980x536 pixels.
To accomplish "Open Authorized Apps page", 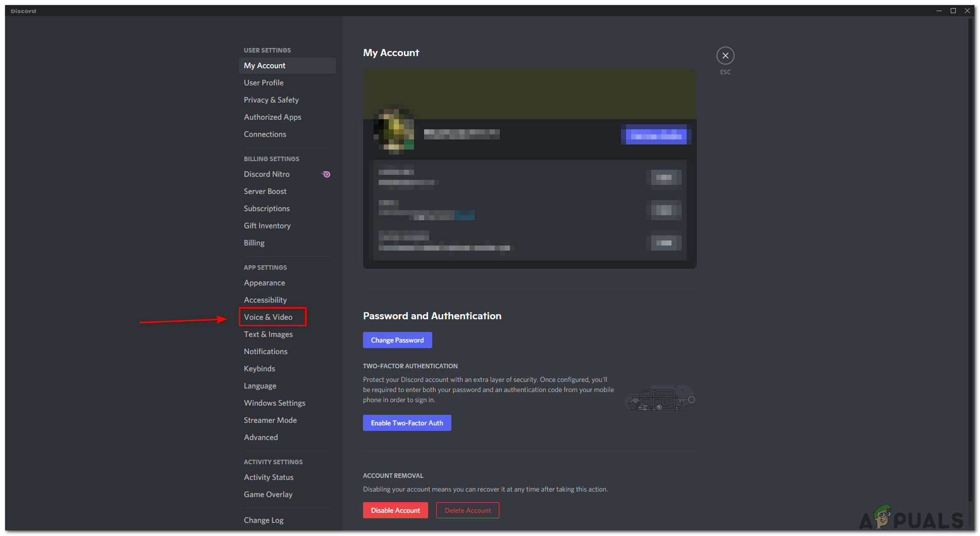I will coord(287,117).
